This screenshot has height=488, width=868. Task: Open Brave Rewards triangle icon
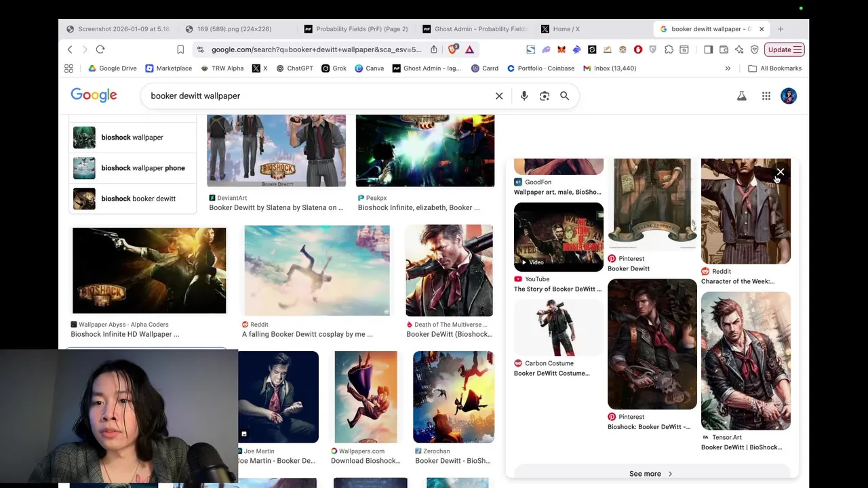(469, 49)
